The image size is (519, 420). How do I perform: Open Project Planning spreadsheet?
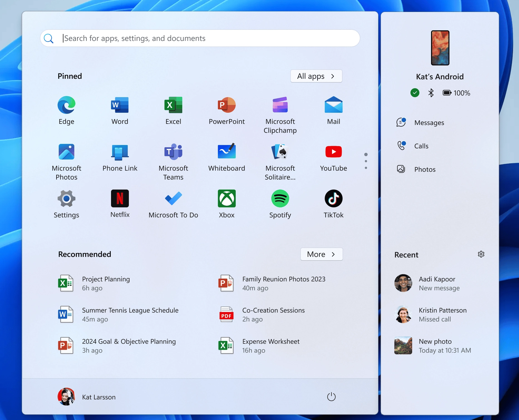pos(95,283)
